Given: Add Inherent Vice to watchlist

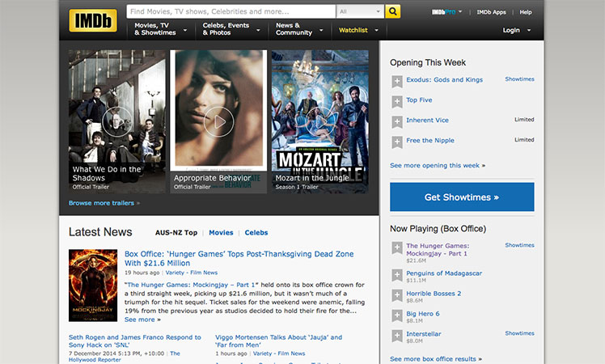Looking at the screenshot, I should (x=396, y=121).
